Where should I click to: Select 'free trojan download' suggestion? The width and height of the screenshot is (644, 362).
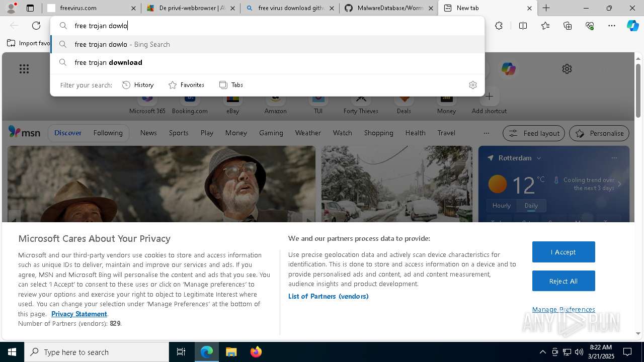coord(268,62)
